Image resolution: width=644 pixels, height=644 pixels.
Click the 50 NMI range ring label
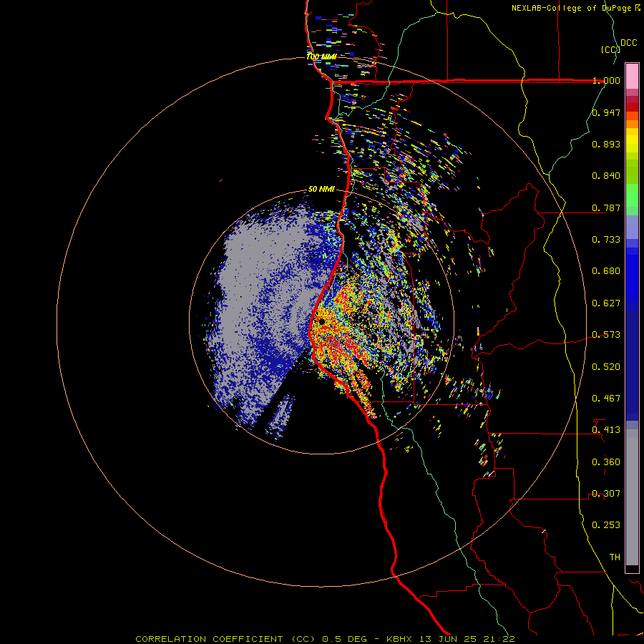[x=321, y=190]
